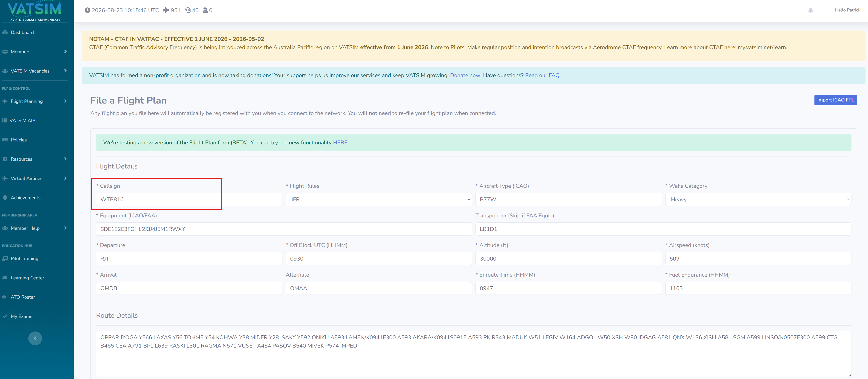Screen dimensions: 868x379
Task: Expand the Virtual Airlines submenu
Action: pyautogui.click(x=35, y=178)
